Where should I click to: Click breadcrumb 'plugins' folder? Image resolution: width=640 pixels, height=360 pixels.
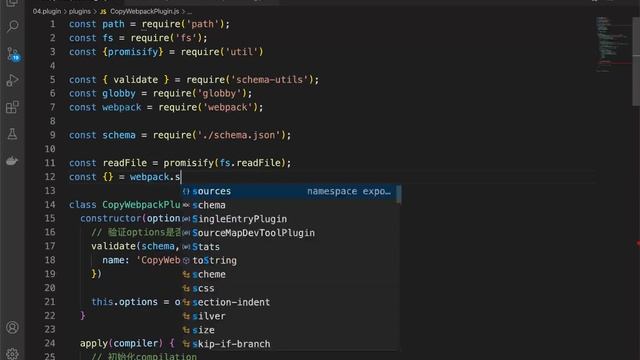coord(80,11)
